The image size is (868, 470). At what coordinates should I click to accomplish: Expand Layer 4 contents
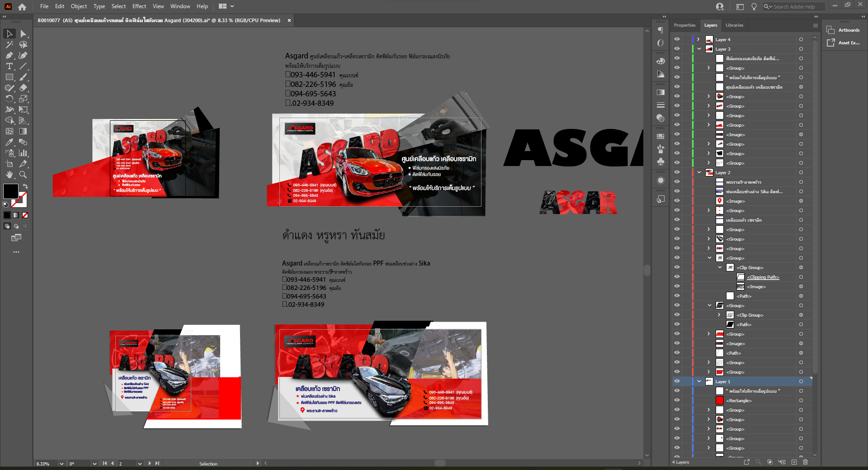click(698, 39)
